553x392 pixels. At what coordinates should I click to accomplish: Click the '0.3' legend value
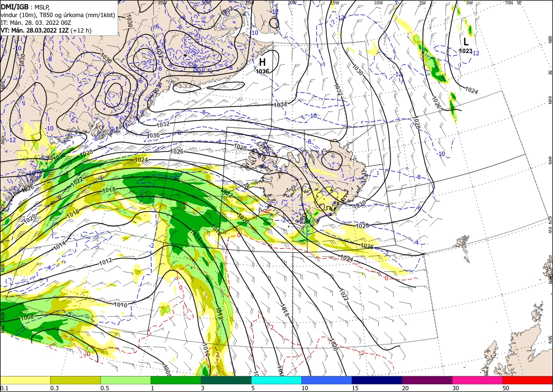(54, 388)
